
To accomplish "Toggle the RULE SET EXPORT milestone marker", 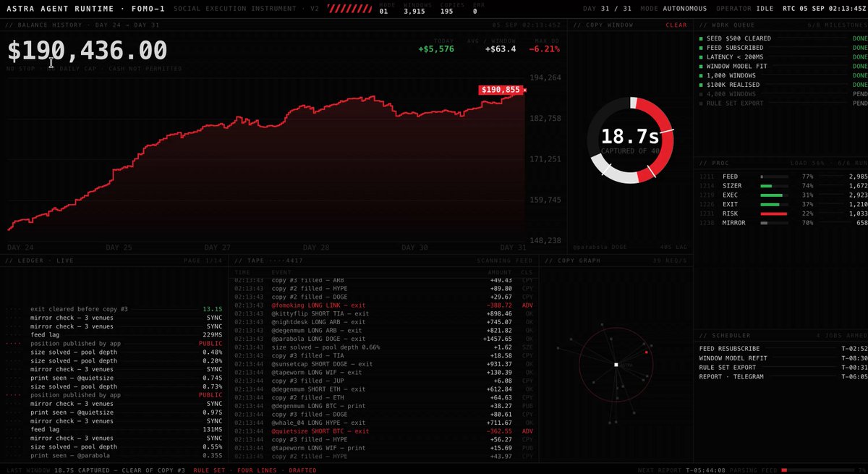I will [x=701, y=103].
